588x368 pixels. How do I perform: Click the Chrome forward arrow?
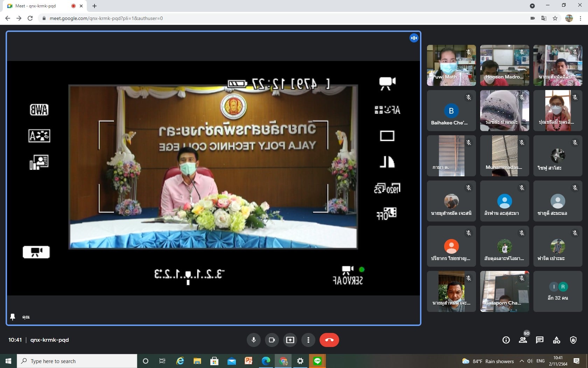coord(19,18)
